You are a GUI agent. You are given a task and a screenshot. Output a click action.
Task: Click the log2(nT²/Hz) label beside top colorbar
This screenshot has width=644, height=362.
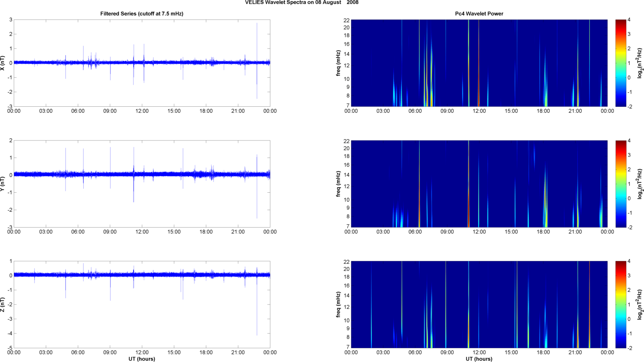coord(640,63)
